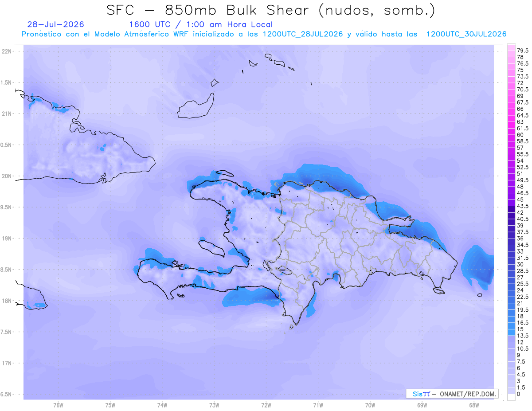This screenshot has width=532, height=411.
Task: Click the colorbar value '72'
Action: [x=520, y=83]
